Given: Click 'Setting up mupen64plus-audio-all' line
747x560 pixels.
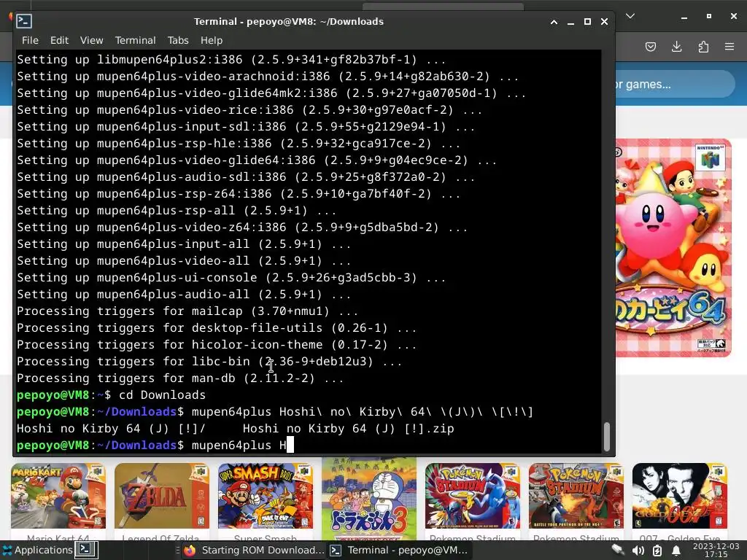Looking at the screenshot, I should point(184,295).
